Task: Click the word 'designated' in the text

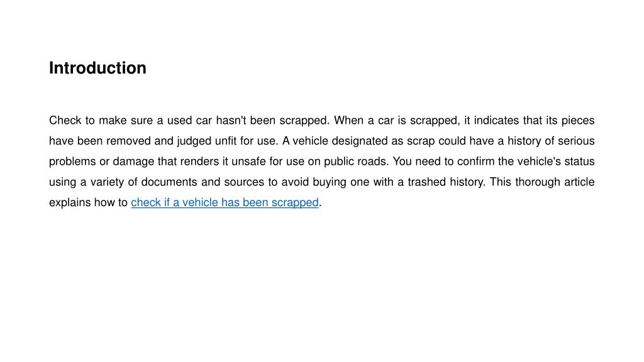Action: (360, 141)
